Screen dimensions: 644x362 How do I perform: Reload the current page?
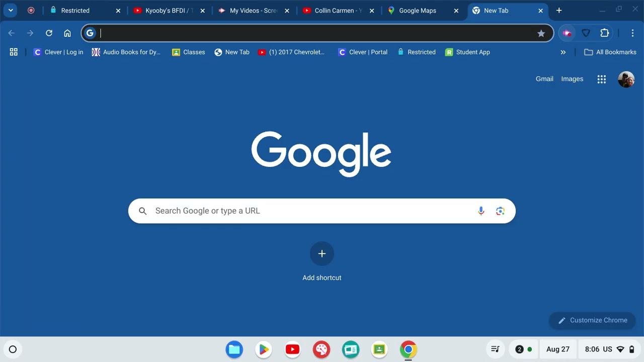(49, 33)
